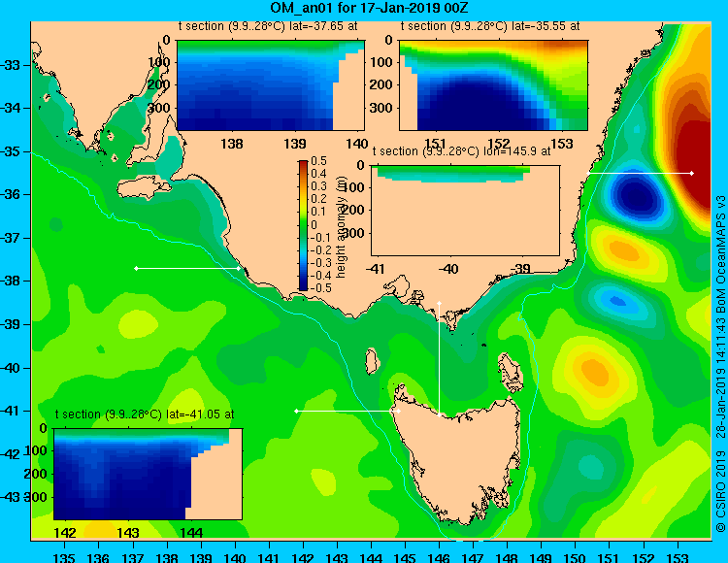Viewport: 728px width, 563px height.
Task: Click the eastern endpoint of the -35.55 transect line
Action: click(692, 173)
